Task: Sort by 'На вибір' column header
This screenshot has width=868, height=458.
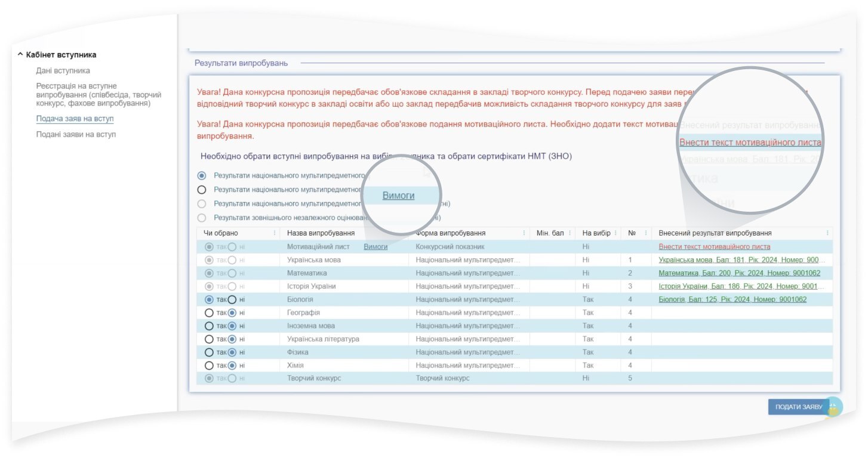Action: pos(596,233)
